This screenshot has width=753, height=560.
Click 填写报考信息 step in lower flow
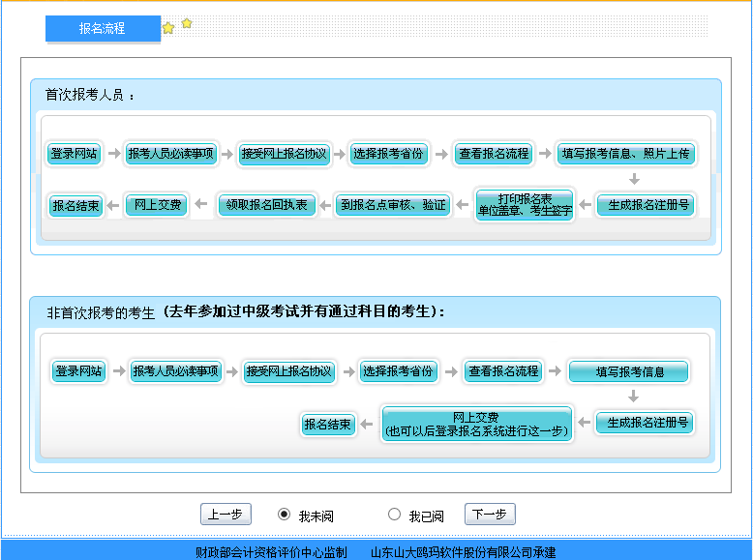pyautogui.click(x=629, y=371)
